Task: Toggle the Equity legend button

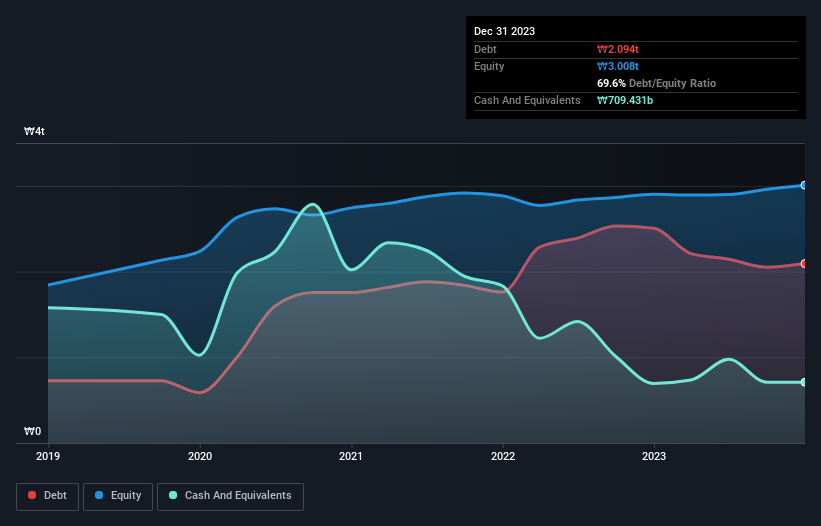Action: (118, 496)
